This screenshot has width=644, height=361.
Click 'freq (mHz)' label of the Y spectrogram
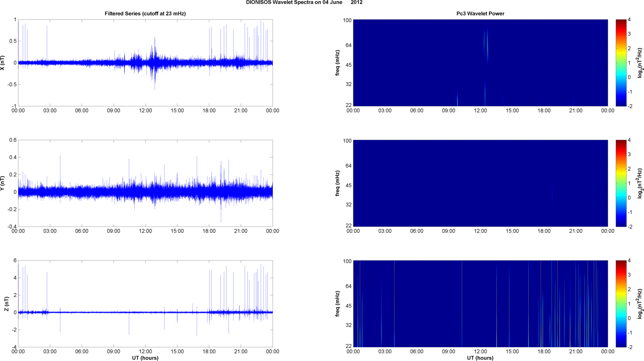click(x=338, y=183)
